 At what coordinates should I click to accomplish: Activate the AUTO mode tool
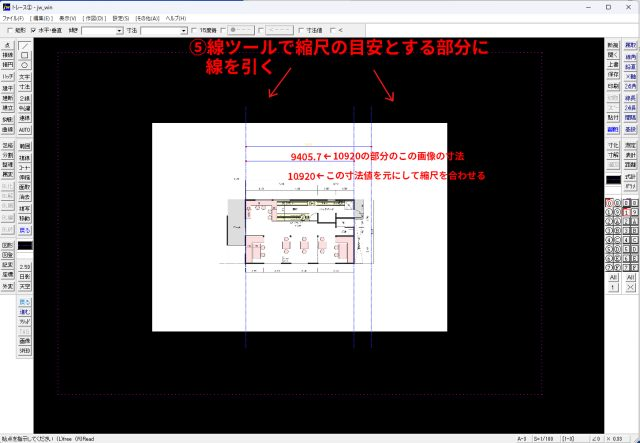click(25, 129)
